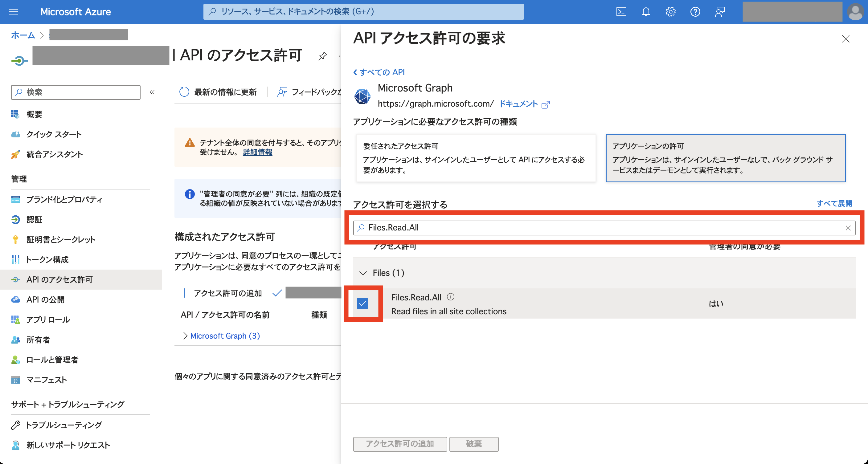Click the Microsoft Azure brand title
868x464 pixels.
pyautogui.click(x=76, y=12)
